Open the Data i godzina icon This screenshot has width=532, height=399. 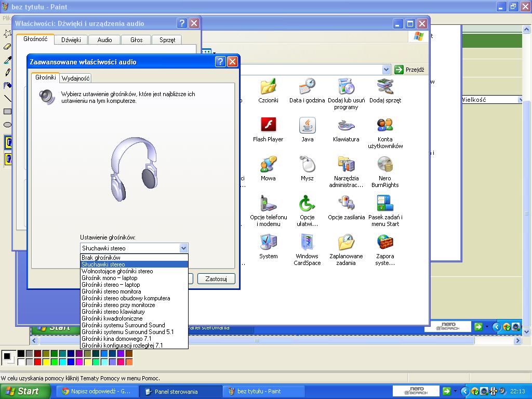tap(307, 87)
